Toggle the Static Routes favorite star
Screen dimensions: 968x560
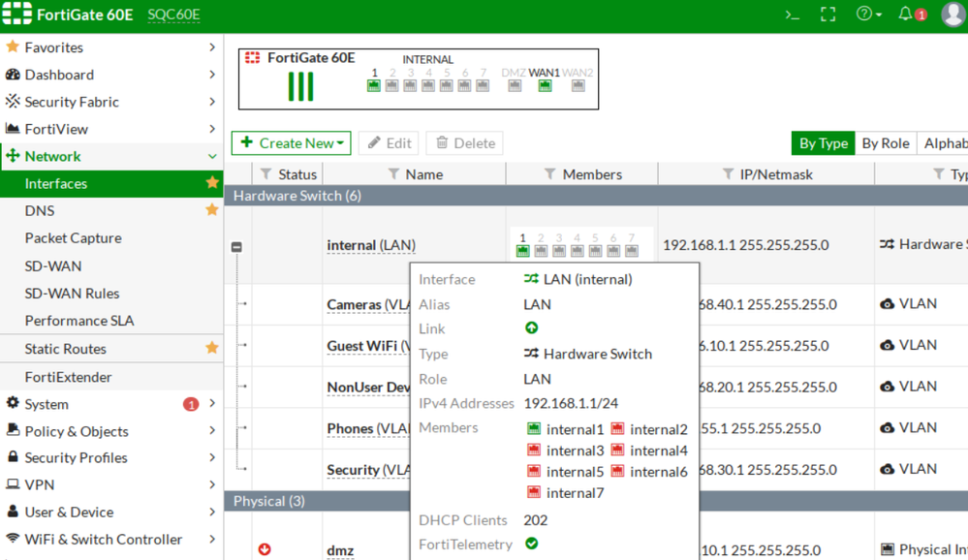(x=212, y=348)
